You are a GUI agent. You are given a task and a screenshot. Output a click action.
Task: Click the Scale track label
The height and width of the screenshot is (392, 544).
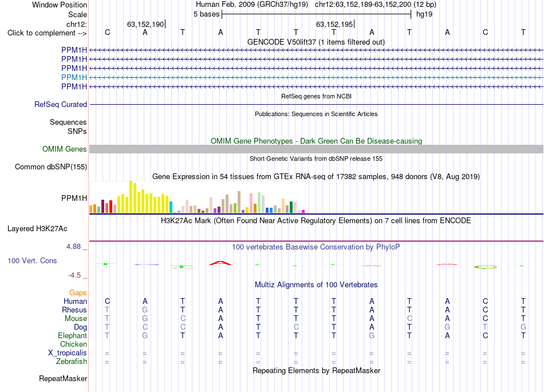[77, 14]
